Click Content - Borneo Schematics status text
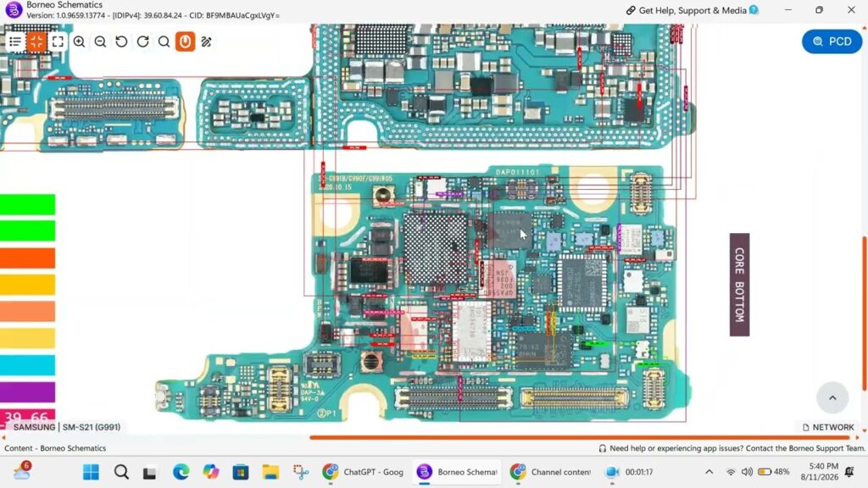Image resolution: width=868 pixels, height=488 pixels. (x=55, y=448)
